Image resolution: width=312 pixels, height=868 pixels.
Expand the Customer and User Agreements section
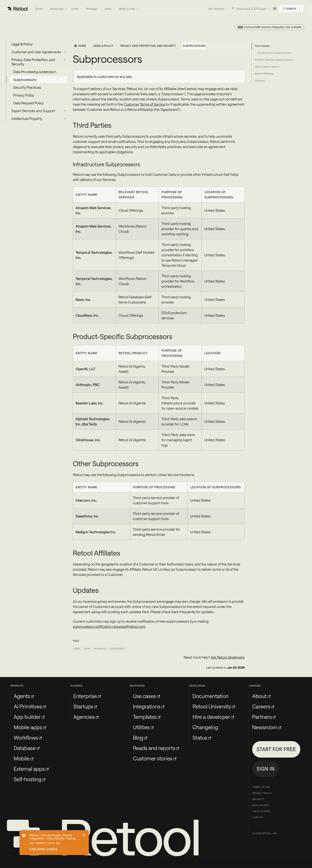click(x=65, y=52)
